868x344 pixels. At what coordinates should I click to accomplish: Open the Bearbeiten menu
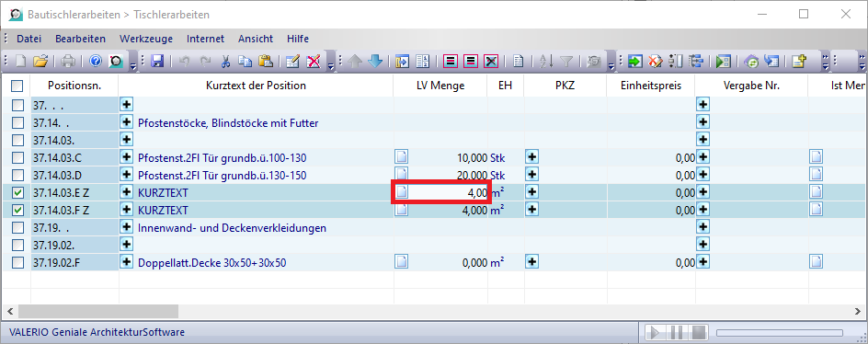(x=80, y=39)
